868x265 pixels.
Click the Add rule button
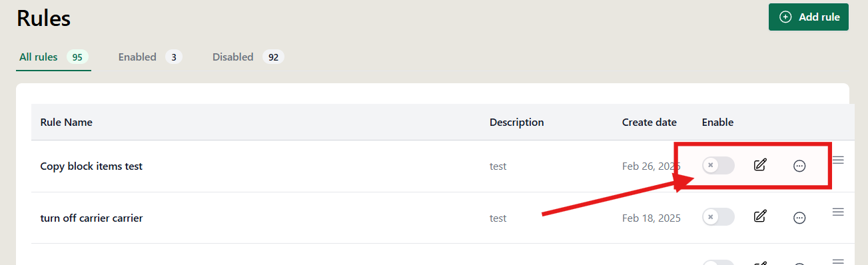pyautogui.click(x=809, y=17)
